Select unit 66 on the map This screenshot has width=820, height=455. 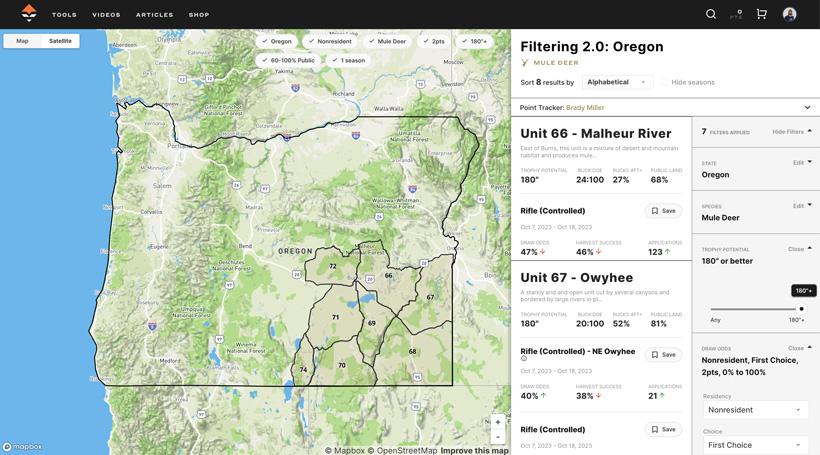click(388, 276)
